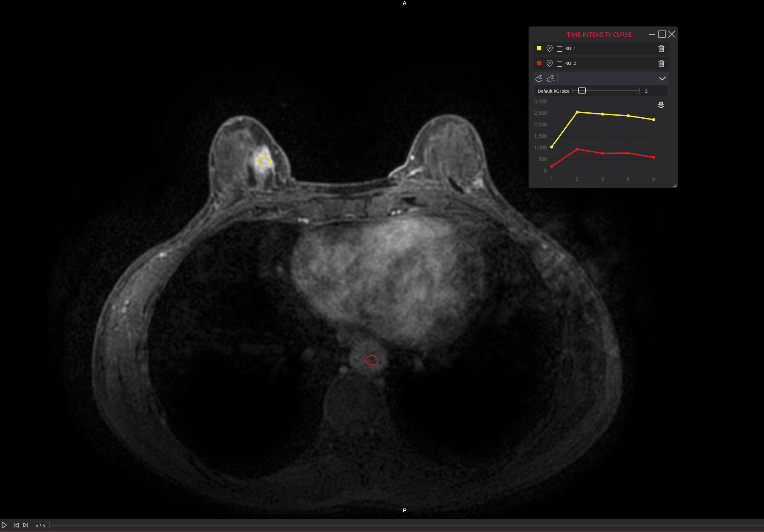The image size is (764, 532).
Task: Click the ROI 2 label
Action: click(x=570, y=64)
